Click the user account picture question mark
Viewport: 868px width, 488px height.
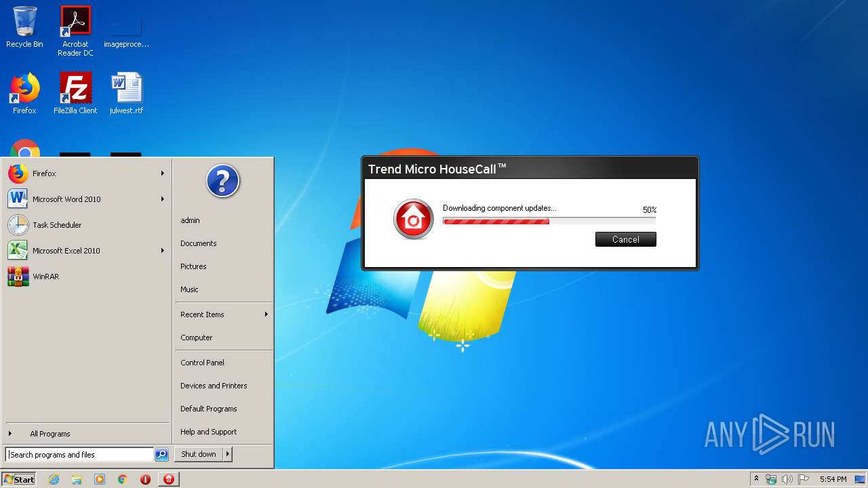click(x=223, y=181)
